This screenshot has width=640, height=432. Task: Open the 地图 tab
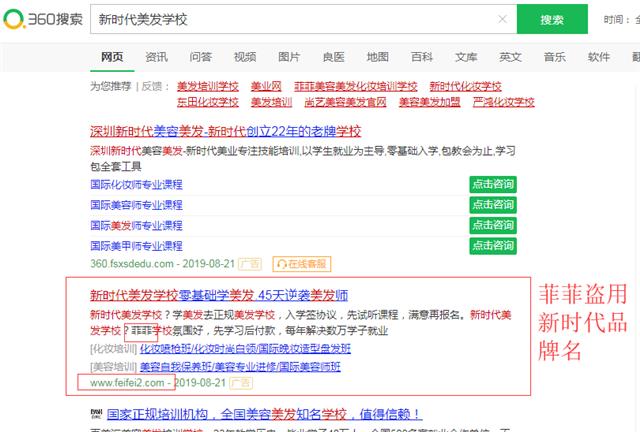pyautogui.click(x=378, y=57)
